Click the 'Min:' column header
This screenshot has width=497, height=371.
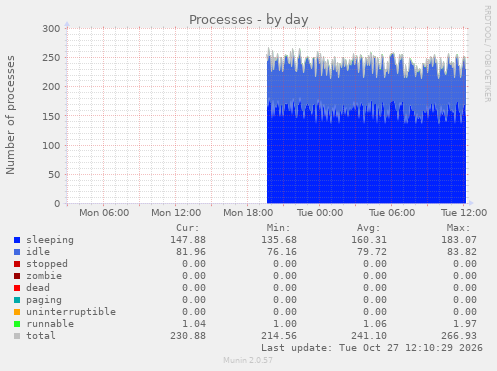tap(278, 228)
